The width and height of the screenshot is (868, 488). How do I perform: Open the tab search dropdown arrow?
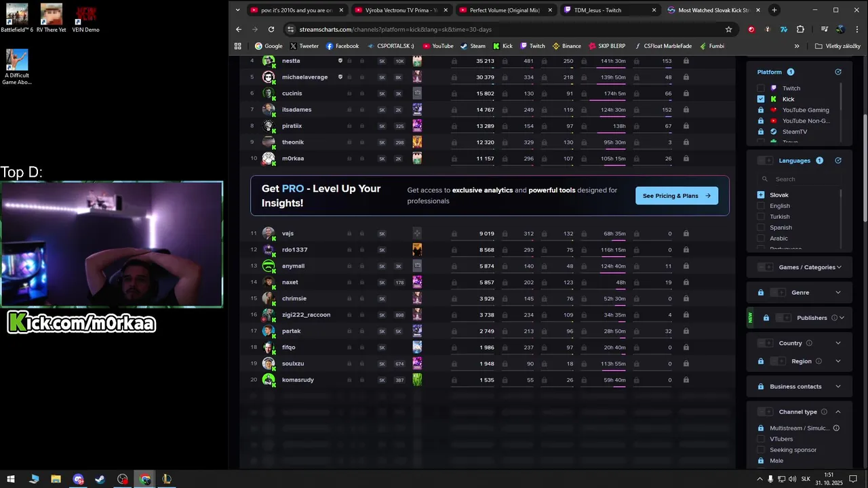click(x=237, y=10)
